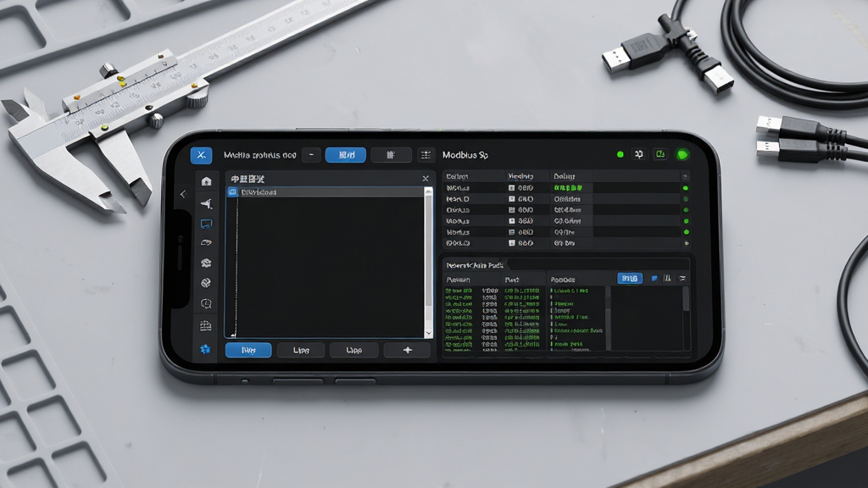Close the left chart panel
Screen dimensions: 868x488
click(426, 179)
